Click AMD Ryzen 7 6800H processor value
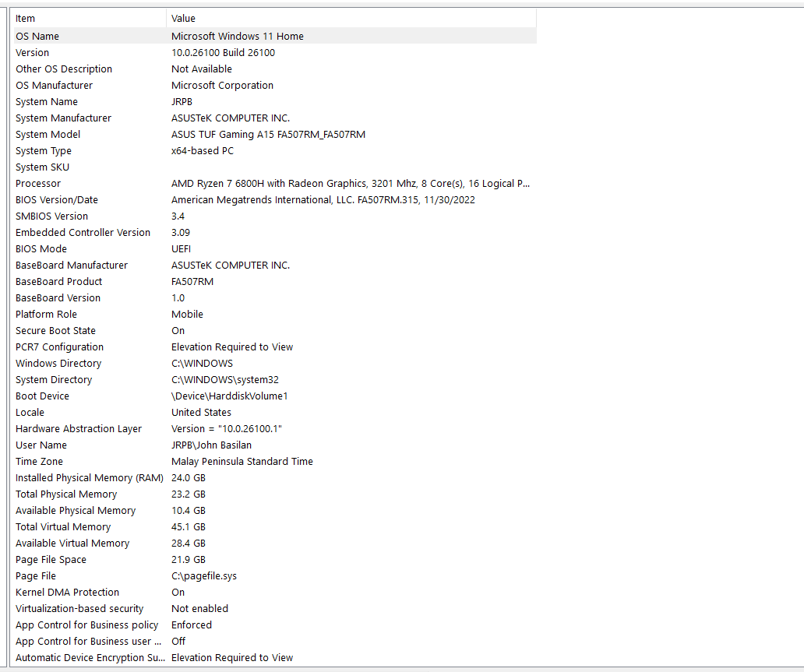This screenshot has width=804, height=672. click(x=351, y=184)
